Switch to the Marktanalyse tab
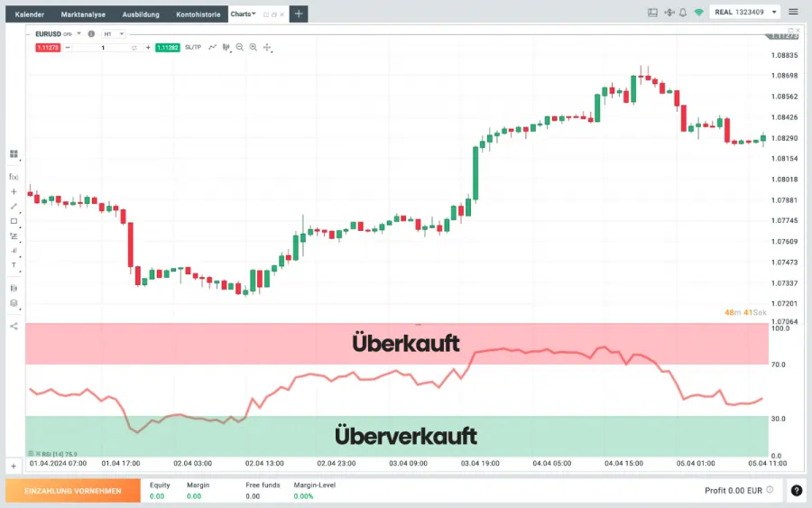Image resolution: width=812 pixels, height=508 pixels. [x=83, y=14]
